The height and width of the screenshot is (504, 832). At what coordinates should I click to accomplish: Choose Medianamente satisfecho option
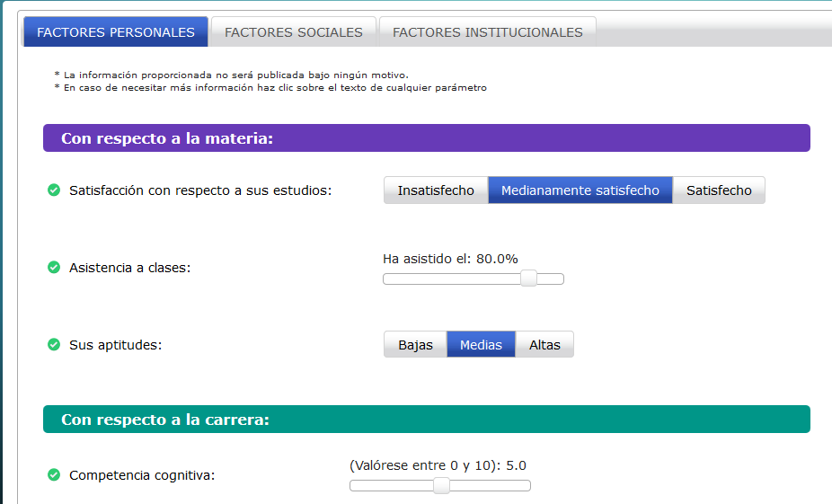(580, 190)
